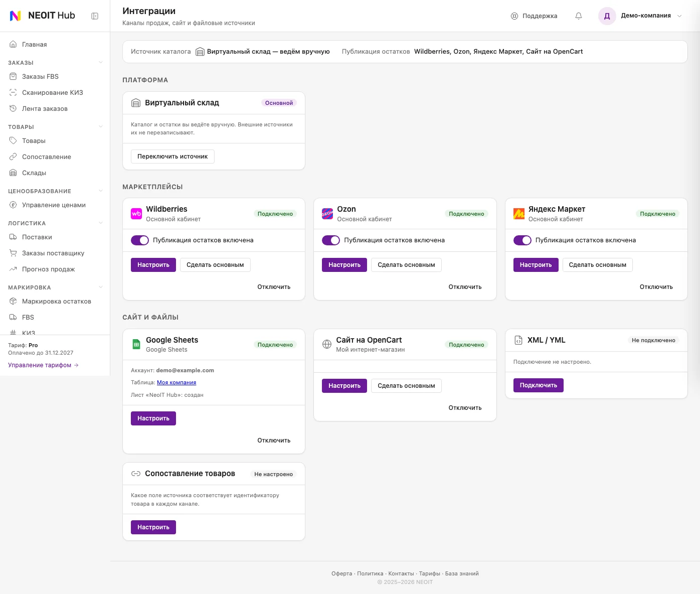The height and width of the screenshot is (594, 700).
Task: Click Настроить on Сопоставление товаров card
Action: click(153, 527)
